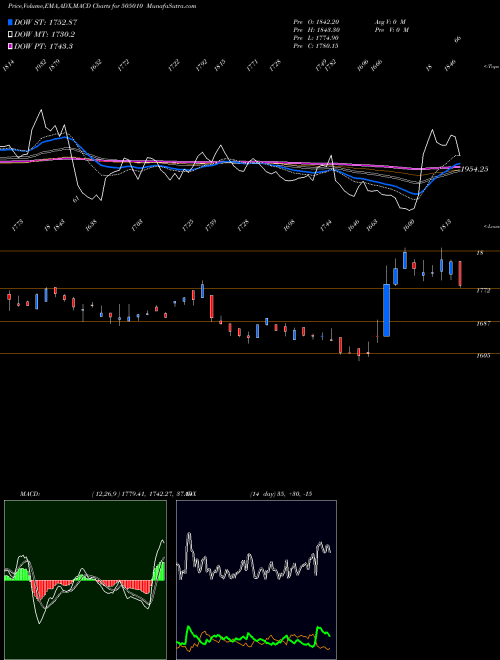Click the blue DOW ST legend swatch
The image size is (500, 660).
click(x=10, y=22)
